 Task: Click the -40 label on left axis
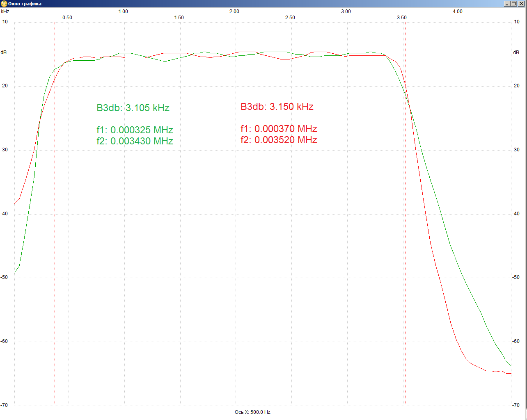pyautogui.click(x=4, y=214)
